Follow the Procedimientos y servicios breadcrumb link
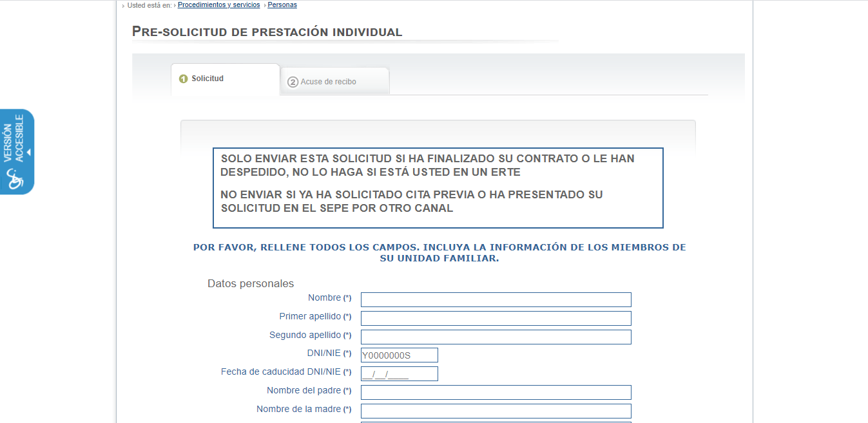This screenshot has width=868, height=423. click(219, 5)
